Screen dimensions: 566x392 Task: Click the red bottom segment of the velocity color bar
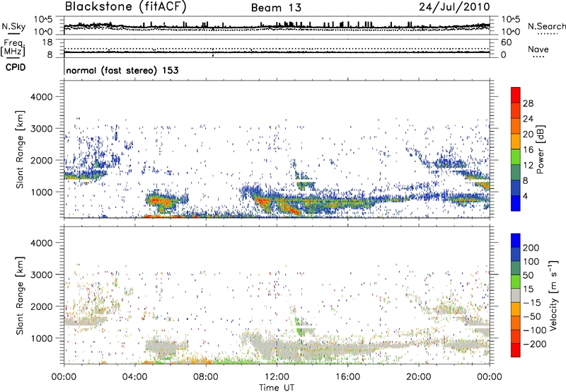(516, 350)
